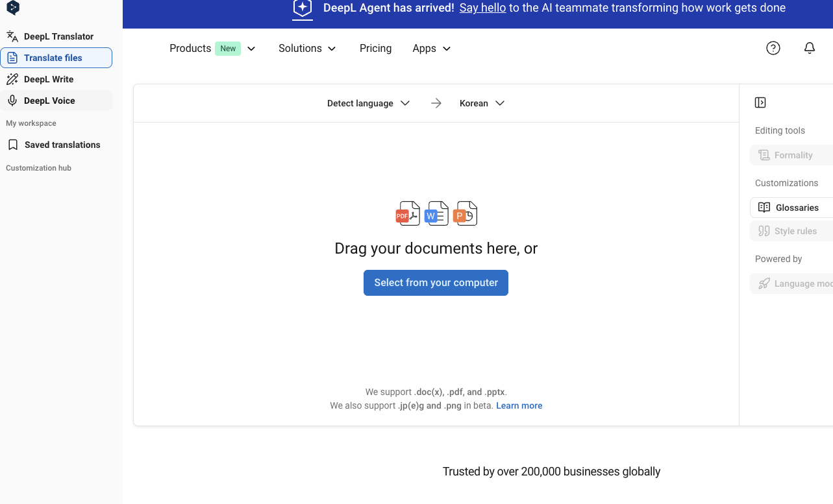The image size is (833, 504).
Task: Open the help question mark icon
Action: [x=773, y=48]
